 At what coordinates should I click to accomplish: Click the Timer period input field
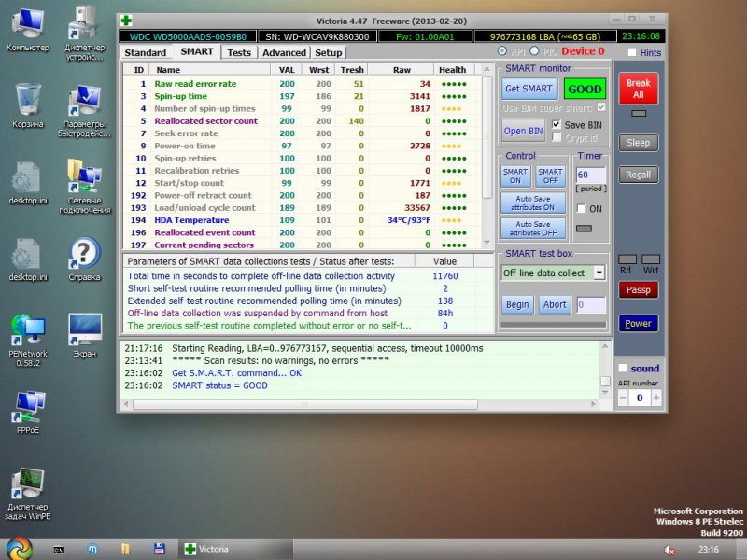(x=590, y=175)
